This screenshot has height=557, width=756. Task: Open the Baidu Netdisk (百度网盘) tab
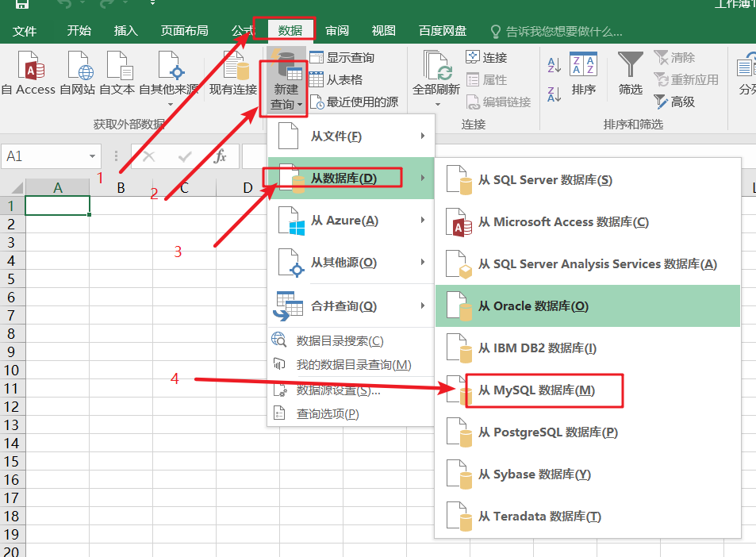(x=443, y=31)
